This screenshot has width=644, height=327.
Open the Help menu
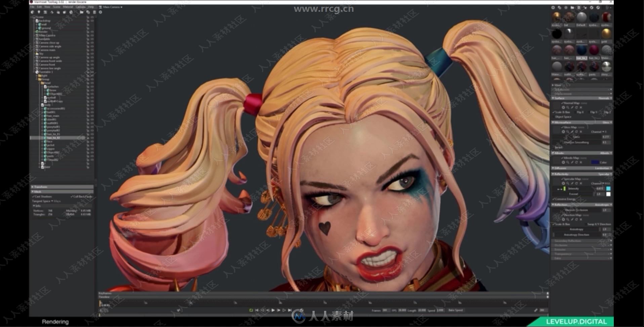point(91,7)
